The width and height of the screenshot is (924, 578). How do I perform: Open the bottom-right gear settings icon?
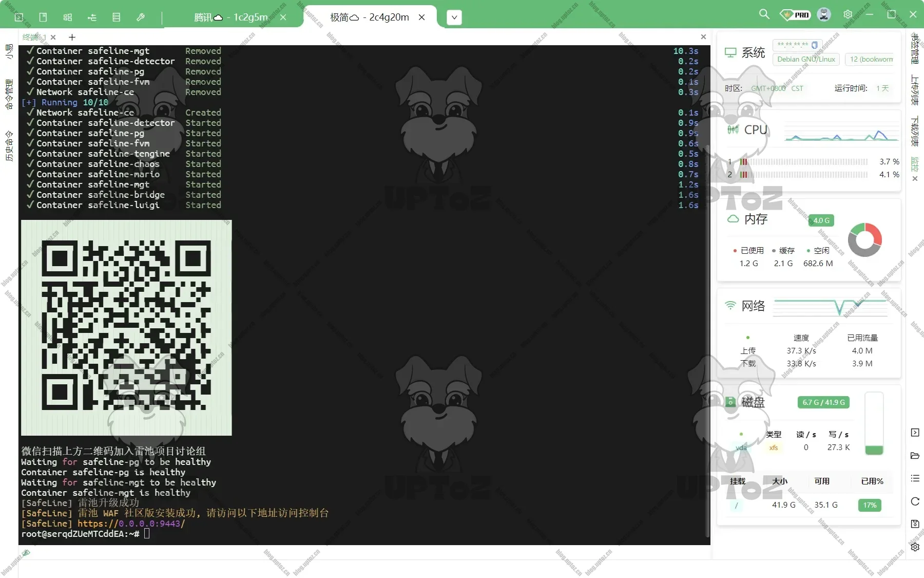click(x=915, y=547)
